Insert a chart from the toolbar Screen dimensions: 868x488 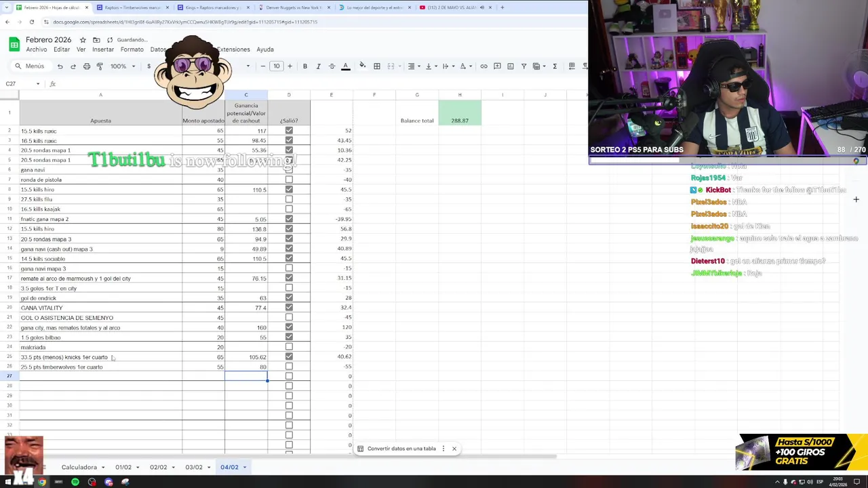pos(511,66)
